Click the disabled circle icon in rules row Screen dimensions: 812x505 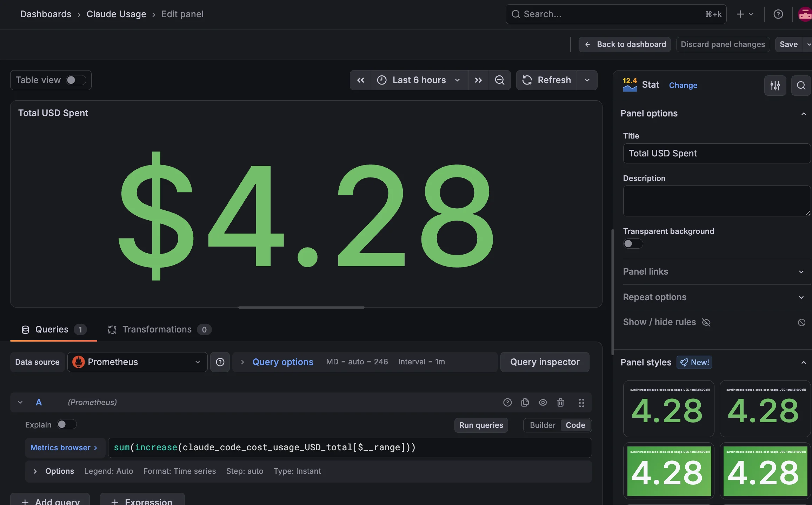(801, 322)
